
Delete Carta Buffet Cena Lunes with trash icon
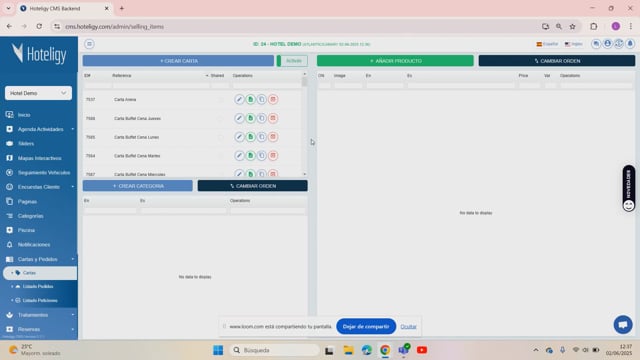(x=273, y=137)
